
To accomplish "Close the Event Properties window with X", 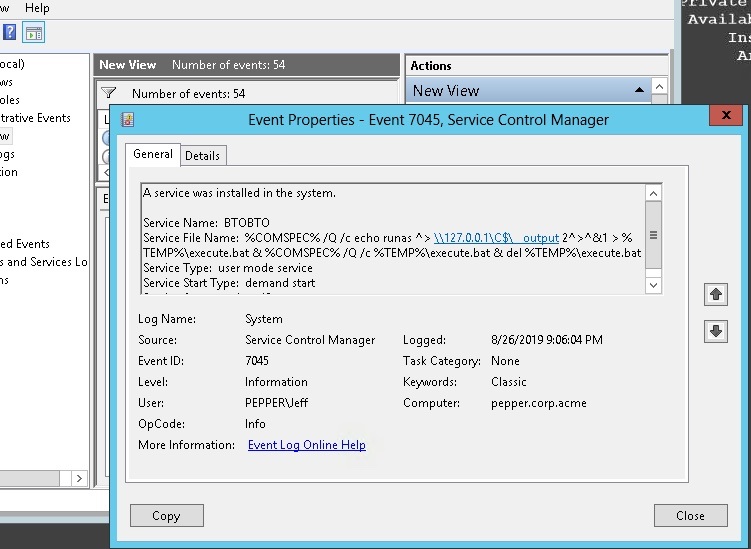I will pyautogui.click(x=725, y=119).
